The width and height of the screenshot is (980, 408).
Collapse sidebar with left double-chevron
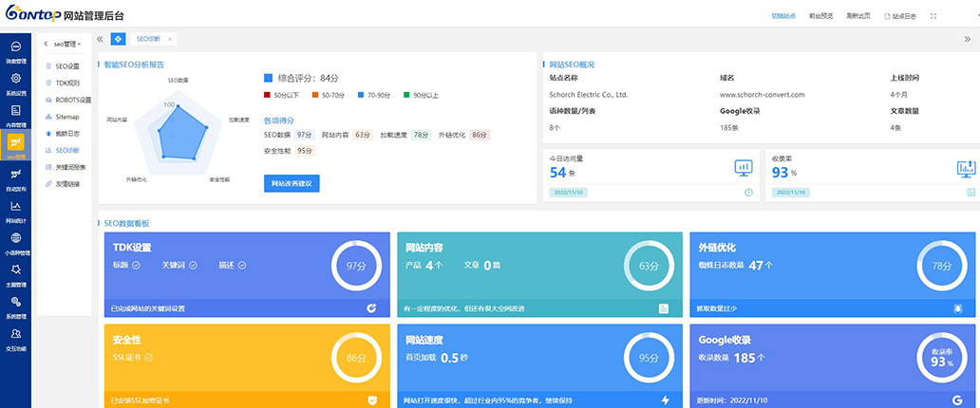coord(100,39)
